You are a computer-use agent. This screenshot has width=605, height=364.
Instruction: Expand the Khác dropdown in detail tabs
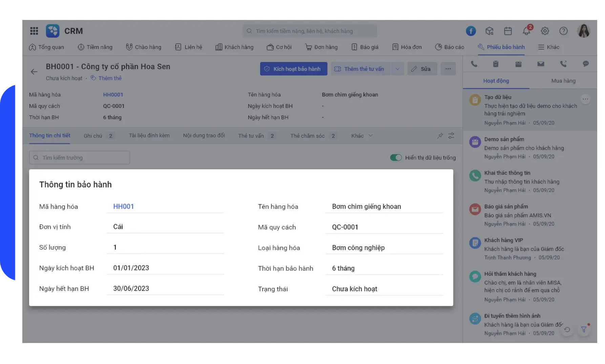(362, 135)
